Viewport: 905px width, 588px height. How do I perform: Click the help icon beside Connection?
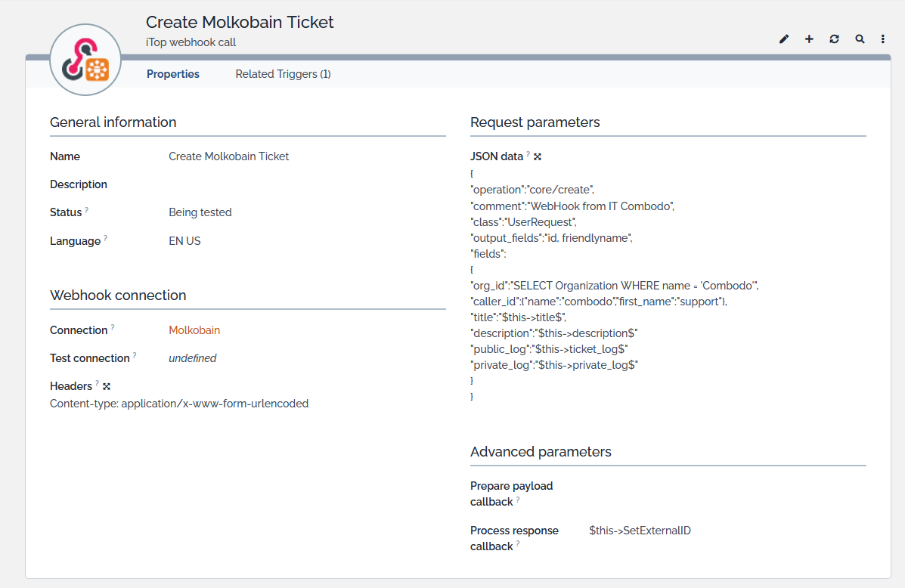point(113,328)
